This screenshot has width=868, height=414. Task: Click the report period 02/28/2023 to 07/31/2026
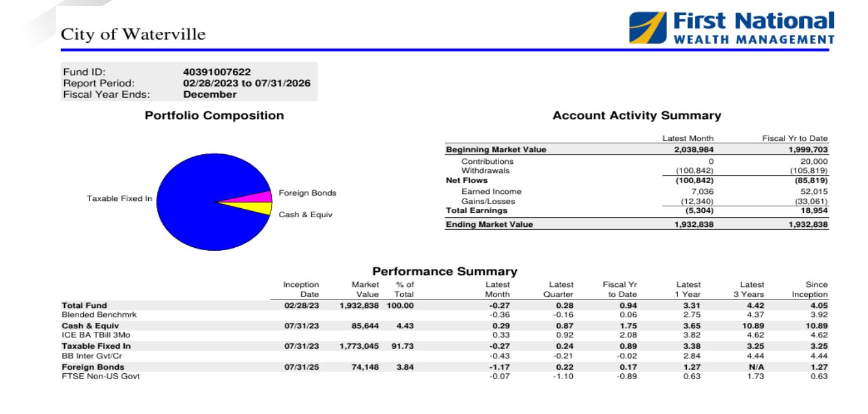(x=247, y=83)
